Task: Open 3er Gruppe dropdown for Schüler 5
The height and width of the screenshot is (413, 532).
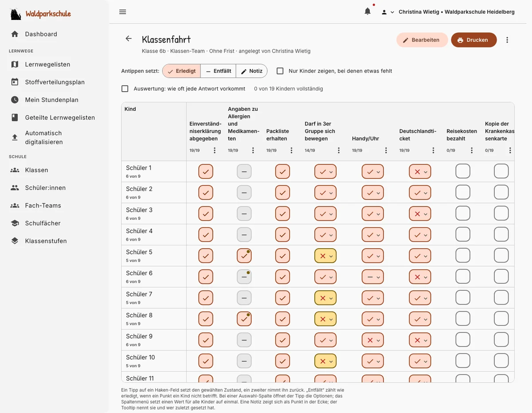Action: tap(325, 256)
